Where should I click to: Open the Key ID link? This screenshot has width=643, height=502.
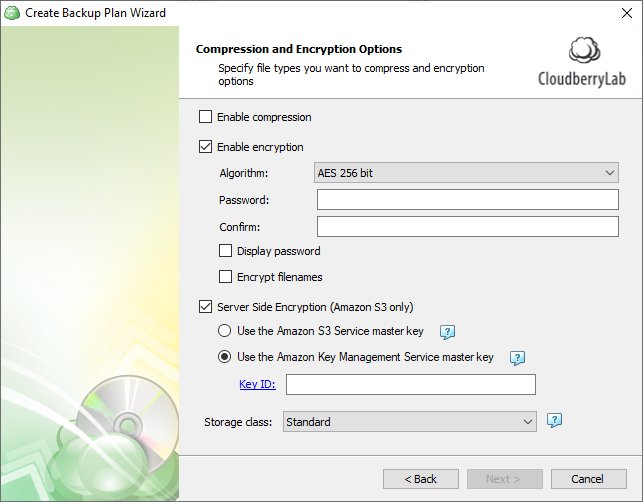pos(257,384)
